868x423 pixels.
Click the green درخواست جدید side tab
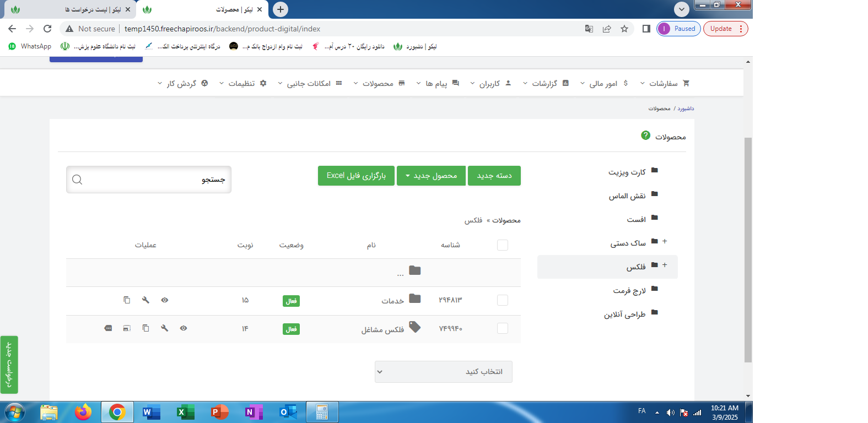point(9,365)
